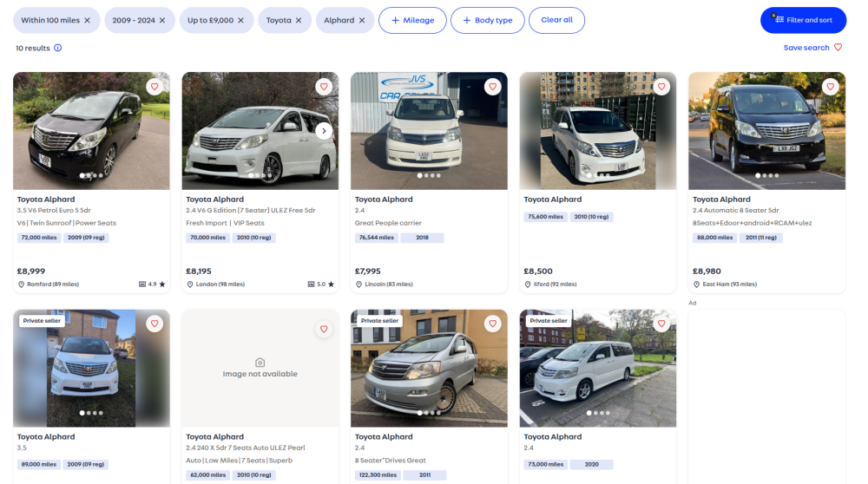
Task: Favourite the £8,999 Romford Alphard with heart icon
Action: click(155, 87)
